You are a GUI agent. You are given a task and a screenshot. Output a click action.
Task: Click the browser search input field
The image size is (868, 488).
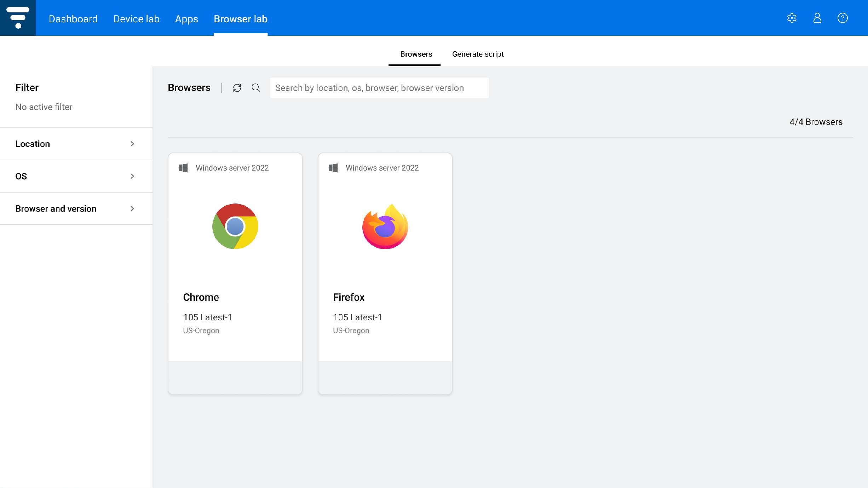coord(379,88)
